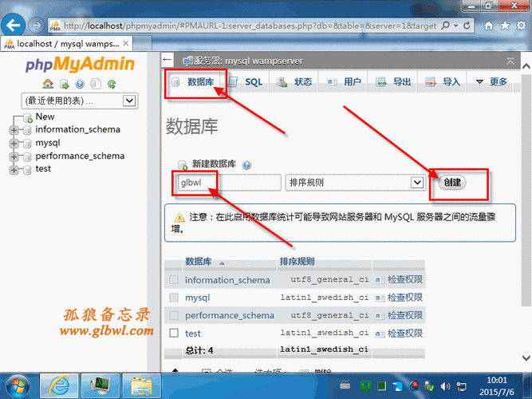
Task: Open the collation dropdown
Action: 355,183
